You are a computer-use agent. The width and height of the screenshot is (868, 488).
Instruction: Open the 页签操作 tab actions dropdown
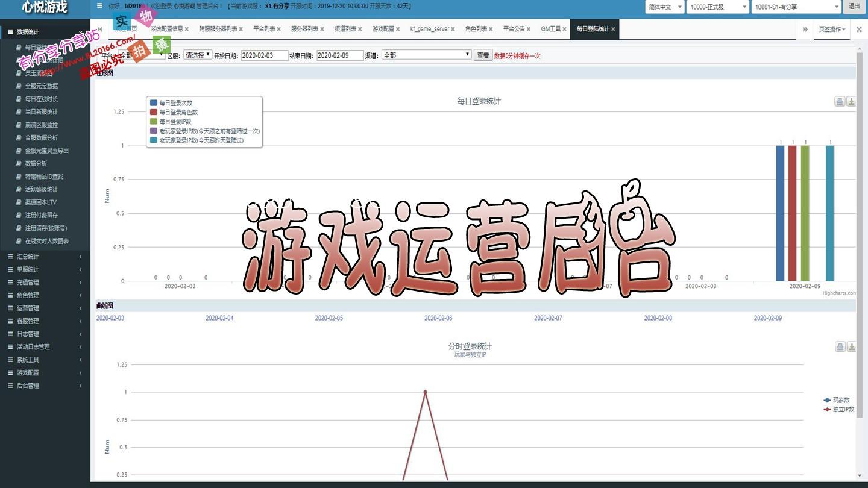tap(832, 29)
